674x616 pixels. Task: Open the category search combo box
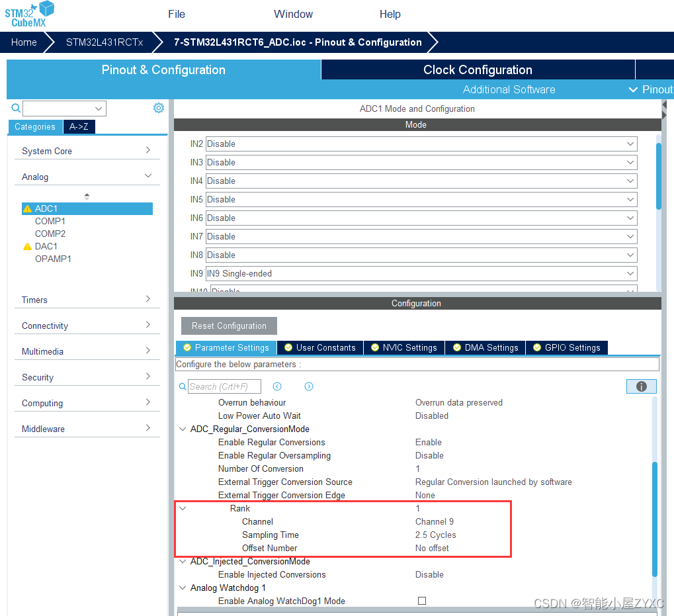click(x=64, y=109)
